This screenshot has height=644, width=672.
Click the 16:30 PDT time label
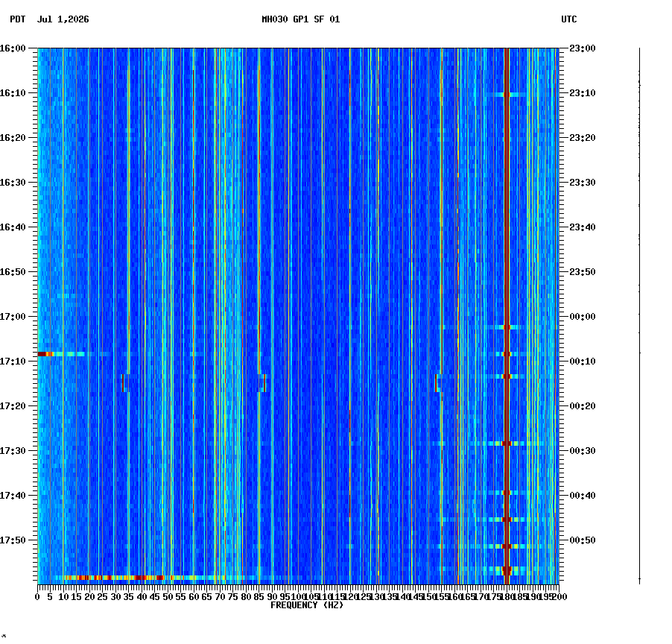click(13, 183)
